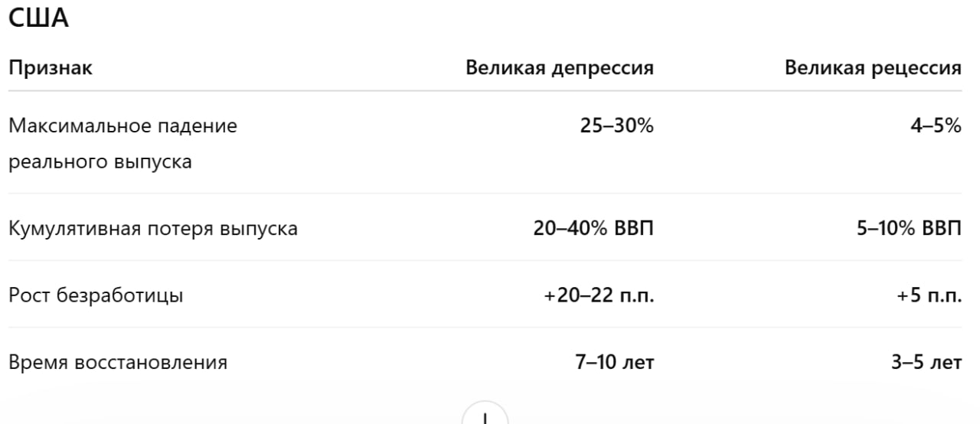
Task: Click the Великая депрессия column header
Action: coord(560,68)
